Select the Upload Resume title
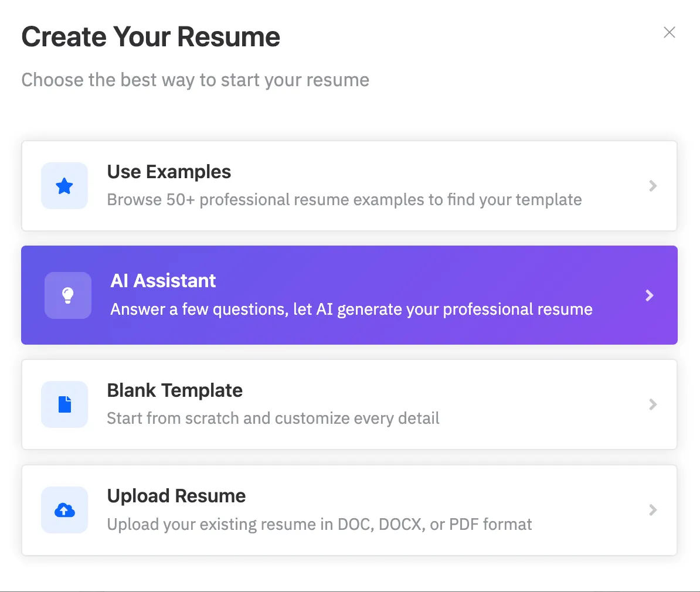The width and height of the screenshot is (700, 592). click(x=176, y=496)
